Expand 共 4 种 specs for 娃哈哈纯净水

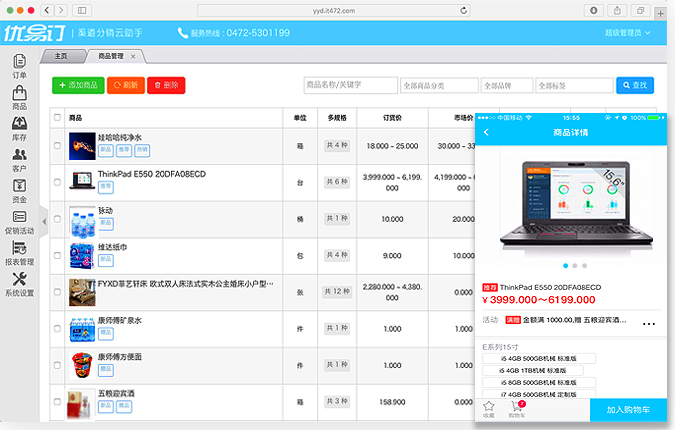tap(337, 145)
